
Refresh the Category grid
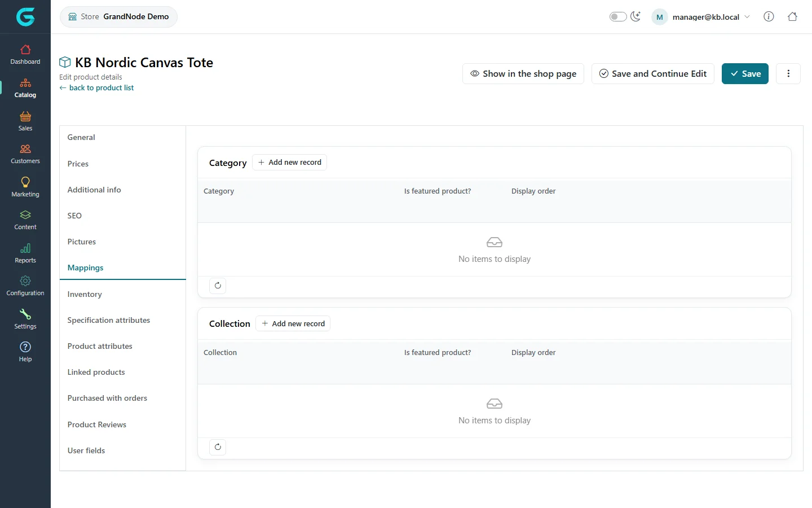tap(218, 286)
